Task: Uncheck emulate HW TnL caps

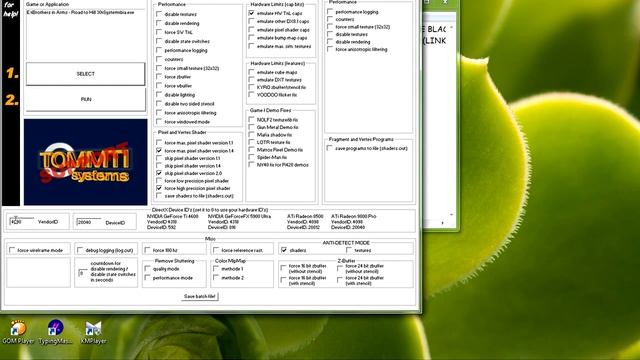Action: click(251, 13)
